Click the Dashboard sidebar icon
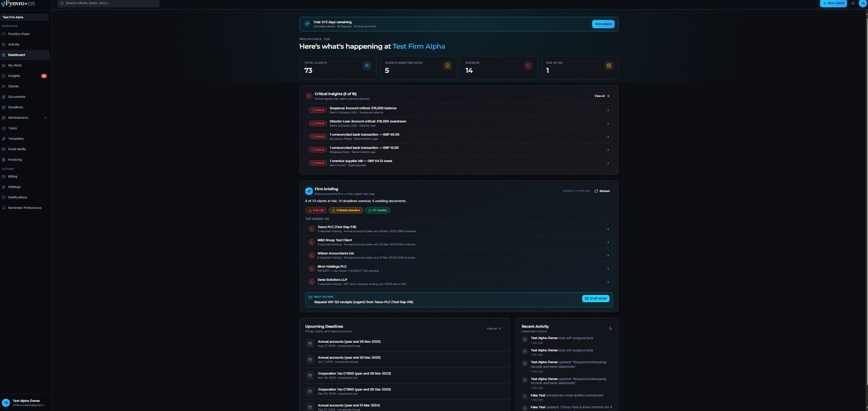Viewport: 868px width, 411px height. [x=4, y=55]
